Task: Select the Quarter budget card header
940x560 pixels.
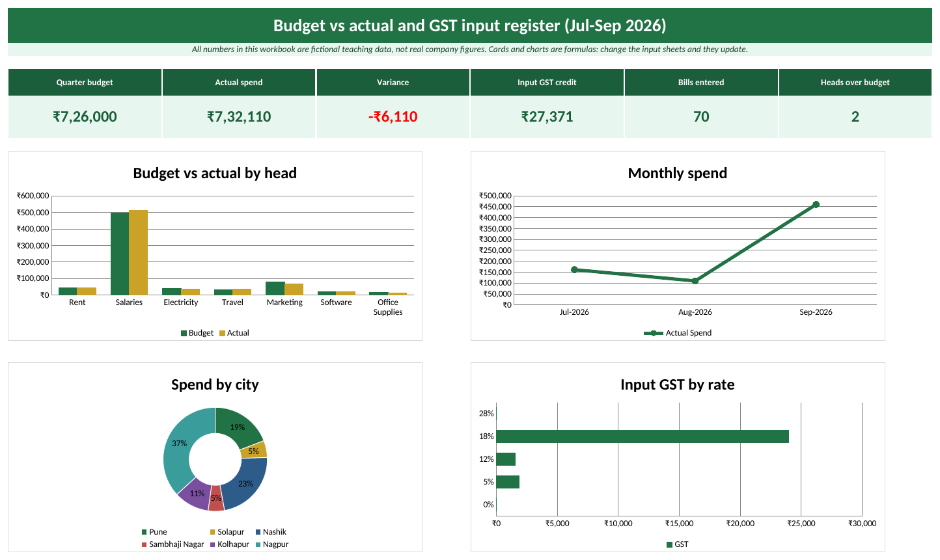Action: point(85,83)
